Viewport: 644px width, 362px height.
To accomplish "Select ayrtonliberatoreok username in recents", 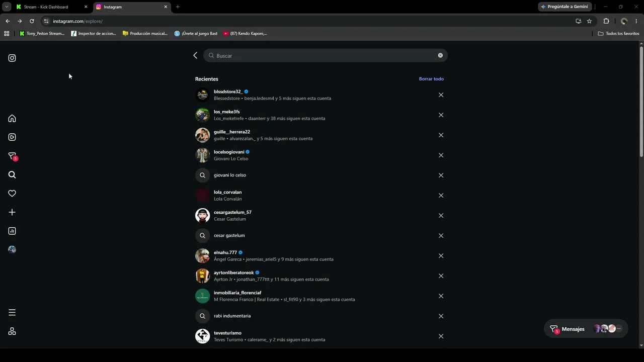I will point(234,273).
